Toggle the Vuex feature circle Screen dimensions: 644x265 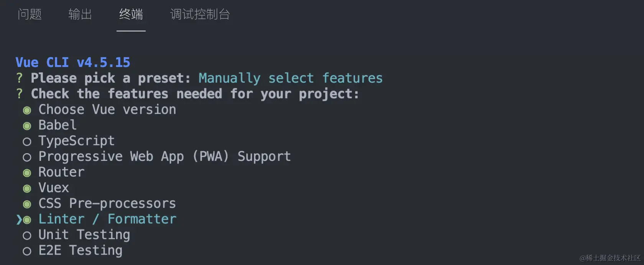coord(27,188)
